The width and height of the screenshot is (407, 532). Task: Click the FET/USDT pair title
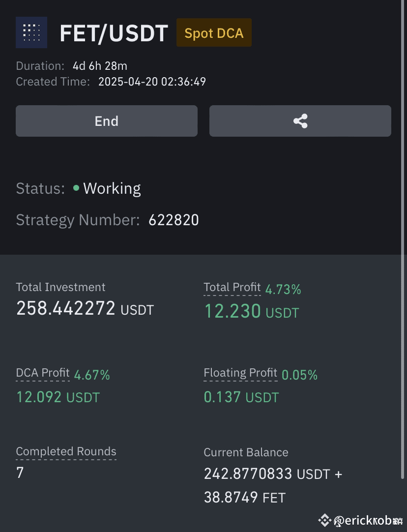point(114,33)
